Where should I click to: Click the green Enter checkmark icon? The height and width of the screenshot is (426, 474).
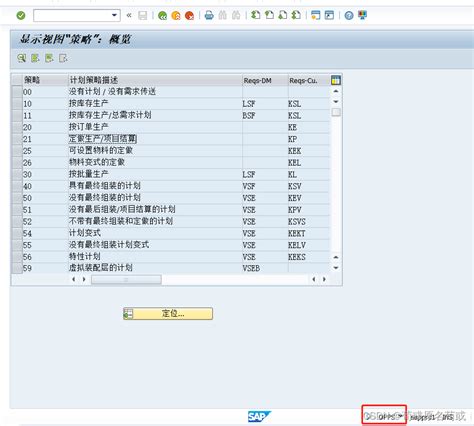[x=21, y=15]
